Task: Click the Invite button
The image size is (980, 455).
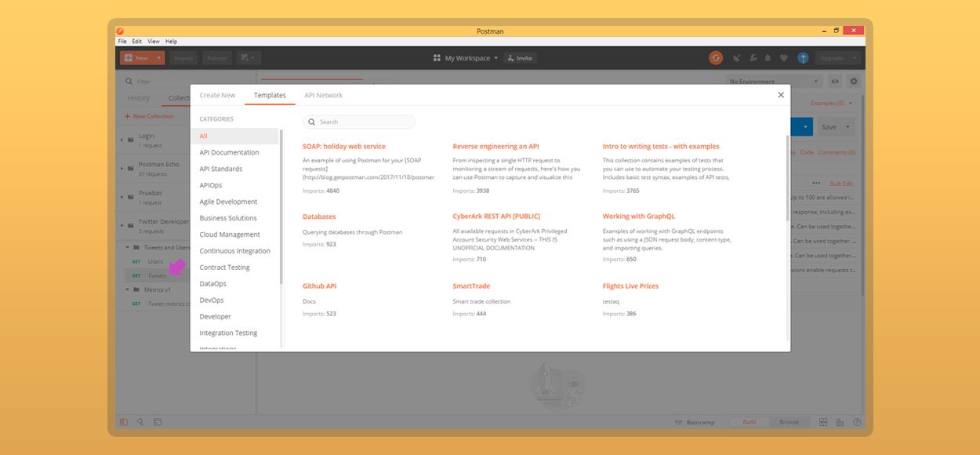Action: 520,58
